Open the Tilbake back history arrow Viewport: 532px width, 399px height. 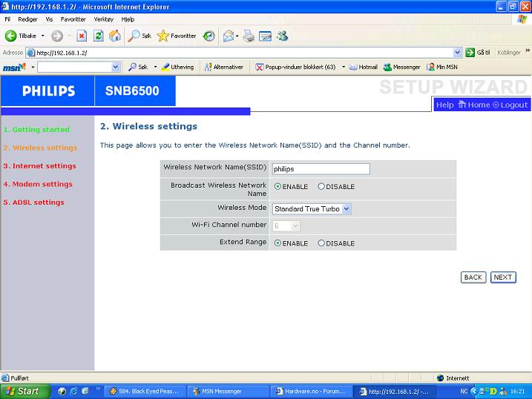click(43, 36)
